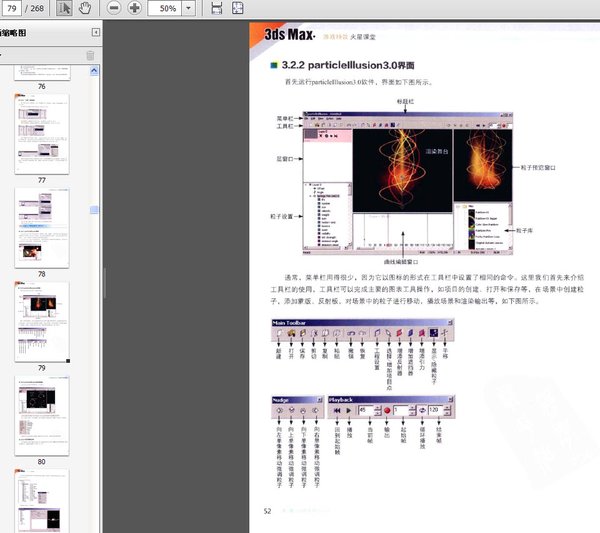This screenshot has height=533, width=600.
Task: Click the zoom out minus button
Action: click(x=113, y=8)
